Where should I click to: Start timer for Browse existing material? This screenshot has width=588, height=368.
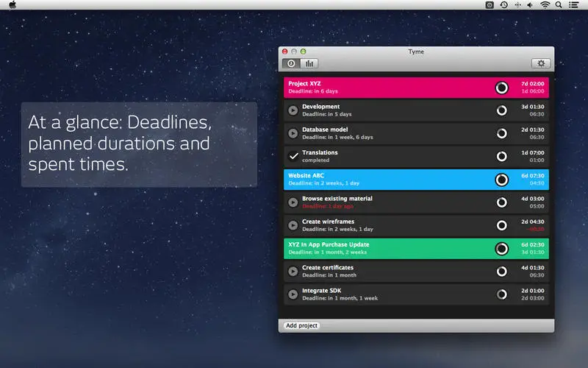293,202
